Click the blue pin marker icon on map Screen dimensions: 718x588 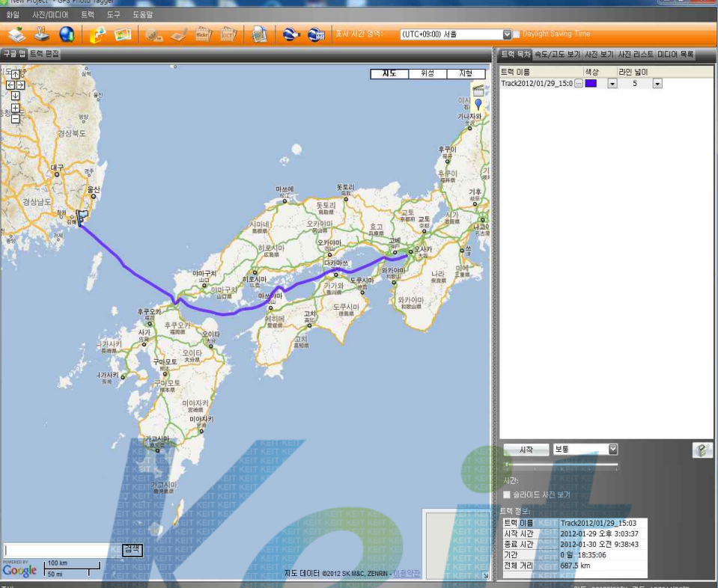[478, 105]
